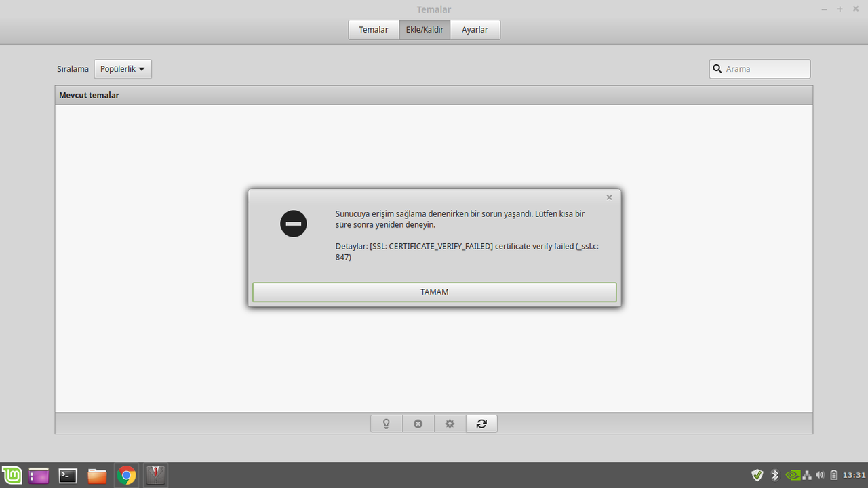Click the Sıralama label
Viewport: 868px width, 488px height.
[73, 69]
